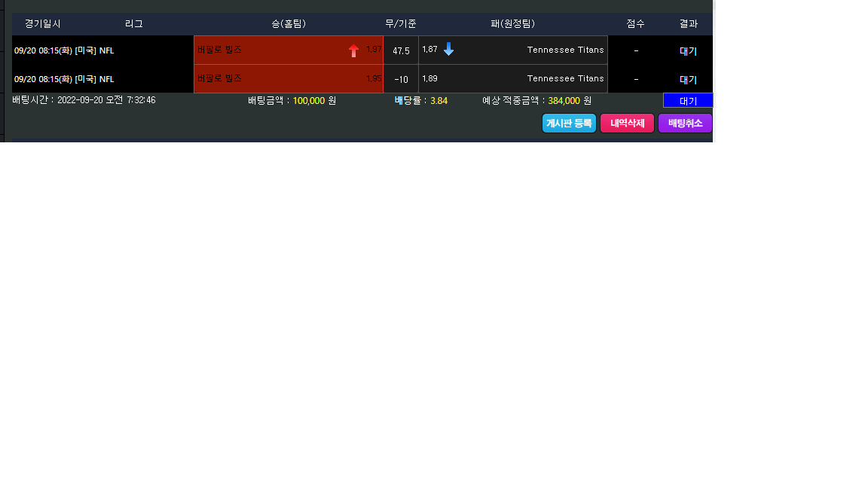Click the blue down arrow odds icon
The width and height of the screenshot is (868, 488).
coord(448,50)
